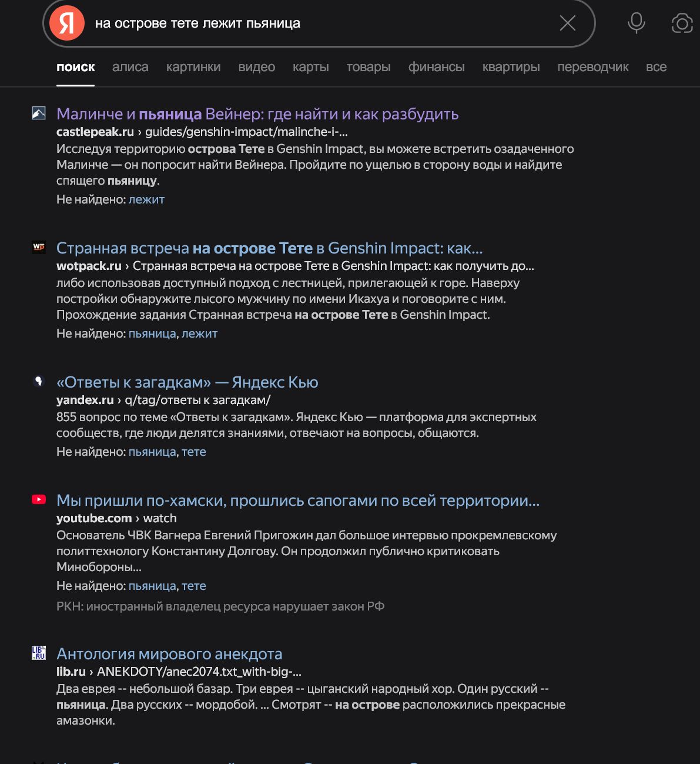The width and height of the screenshot is (700, 764).
Task: Expand the все services menu
Action: click(656, 67)
